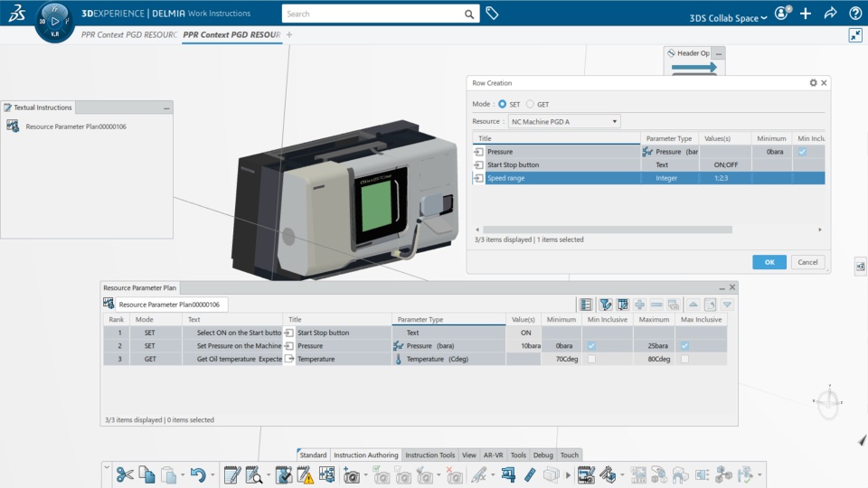This screenshot has width=868, height=488.
Task: Uncheck Min Inclusive for Pressure row in plan
Action: coord(591,346)
